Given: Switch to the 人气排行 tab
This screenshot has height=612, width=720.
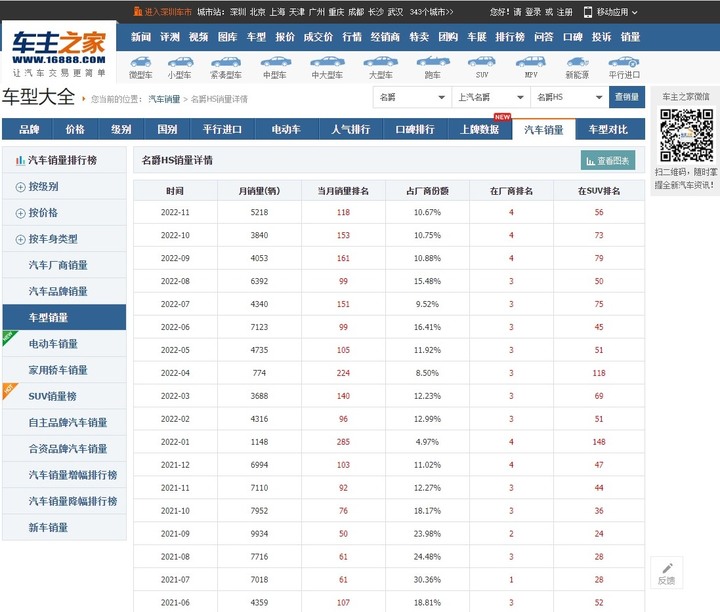Looking at the screenshot, I should click(x=351, y=129).
